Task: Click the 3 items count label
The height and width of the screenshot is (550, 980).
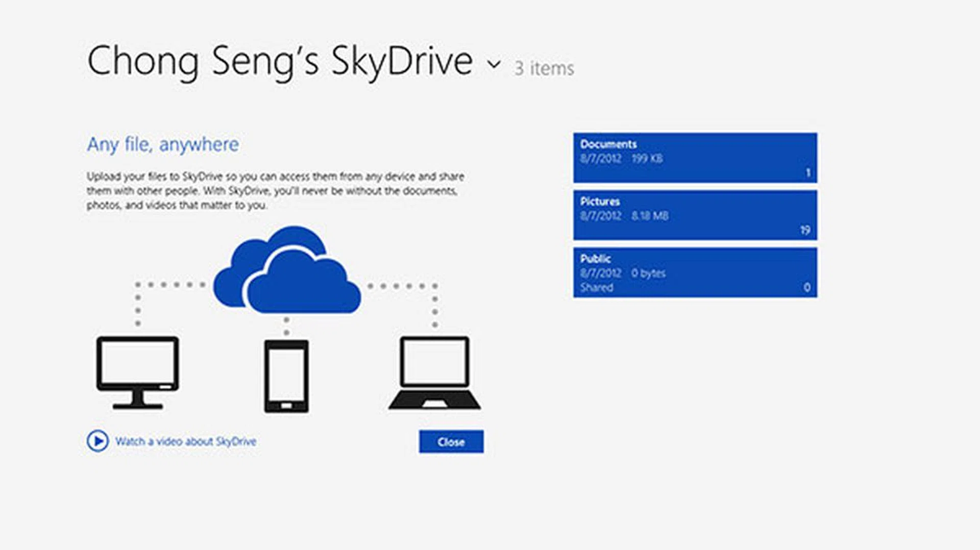Action: (544, 68)
